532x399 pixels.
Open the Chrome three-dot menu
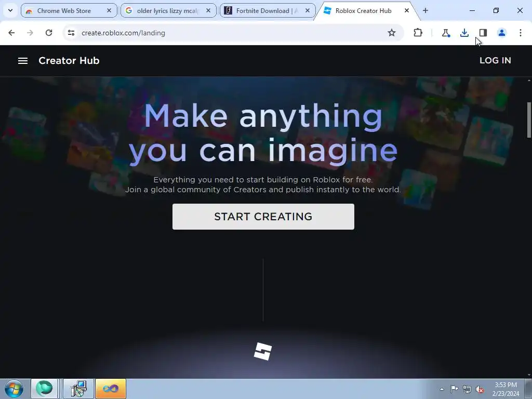click(520, 33)
